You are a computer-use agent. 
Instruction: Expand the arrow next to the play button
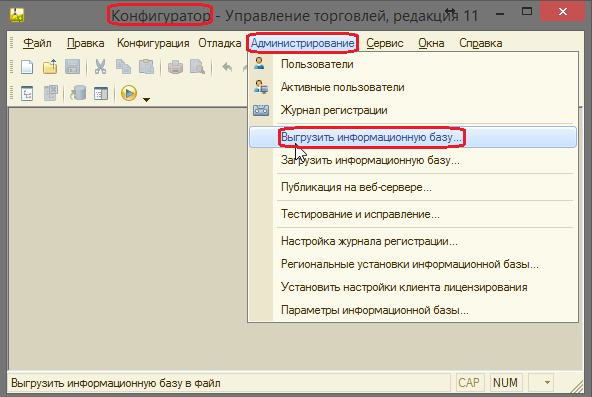(146, 99)
